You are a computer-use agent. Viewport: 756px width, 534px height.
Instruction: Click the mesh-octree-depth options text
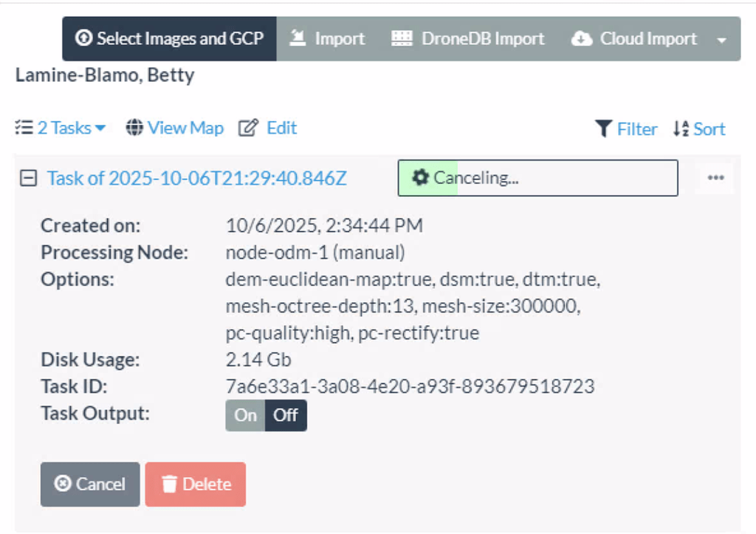point(320,306)
